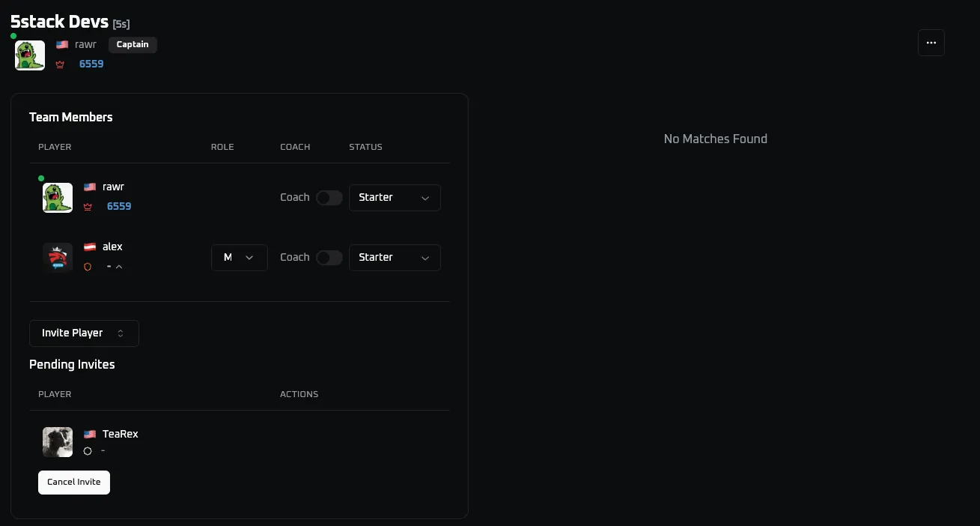Click the US flag icon beside TeaRex
980x526 pixels.
(x=90, y=435)
